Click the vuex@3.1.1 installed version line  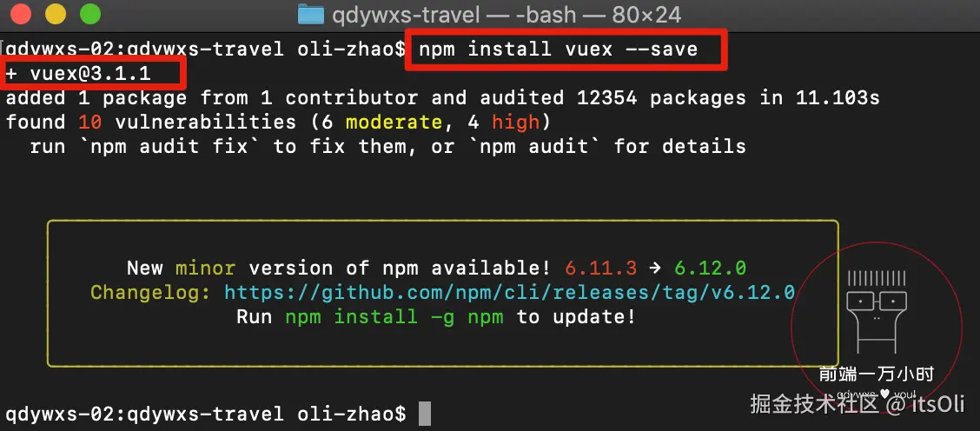click(78, 73)
